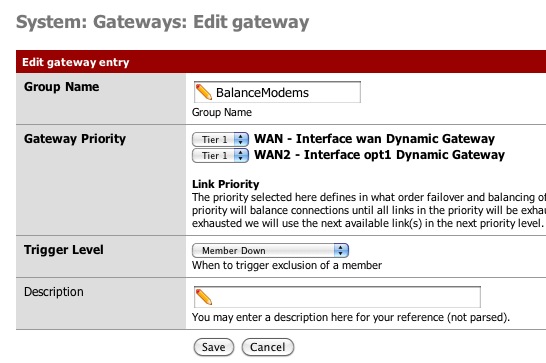Focus the BalanceModems group name text field
The height and width of the screenshot is (363, 546).
pyautogui.click(x=277, y=92)
